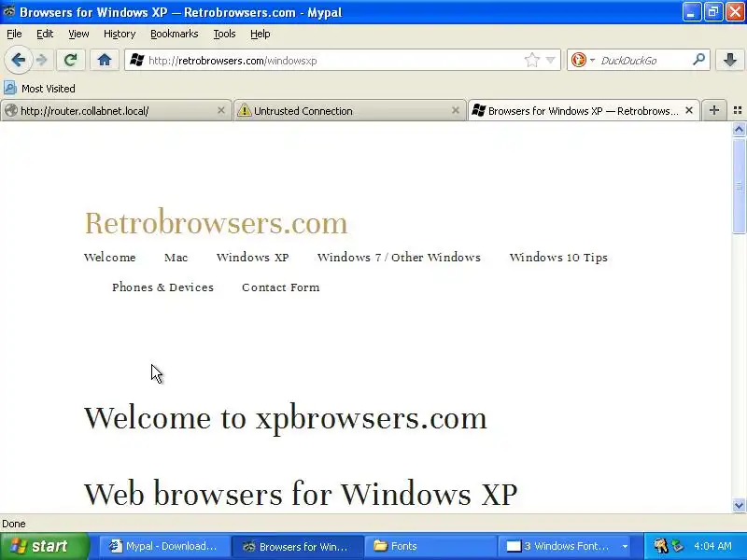Click the Retrobrowsers.com site title link

[216, 223]
